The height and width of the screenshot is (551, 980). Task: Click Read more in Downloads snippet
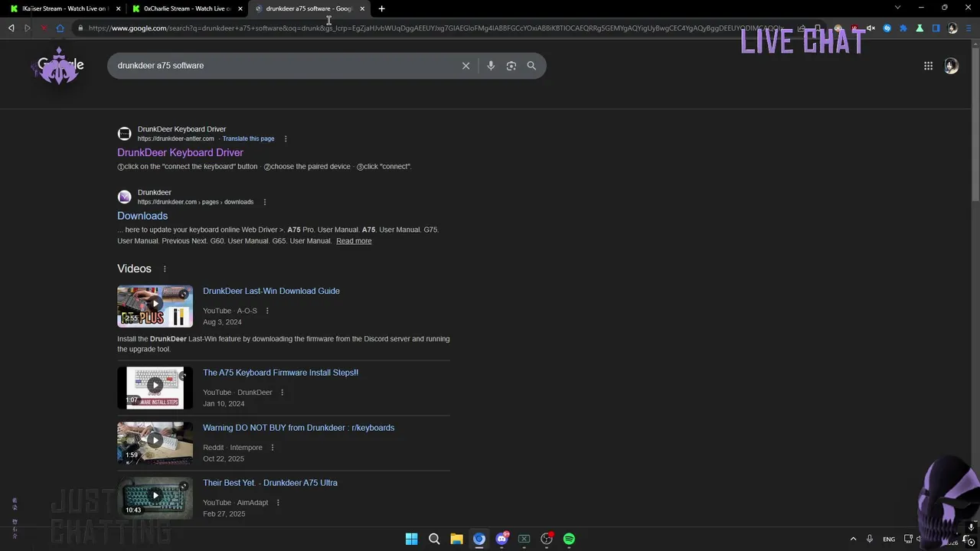point(354,241)
